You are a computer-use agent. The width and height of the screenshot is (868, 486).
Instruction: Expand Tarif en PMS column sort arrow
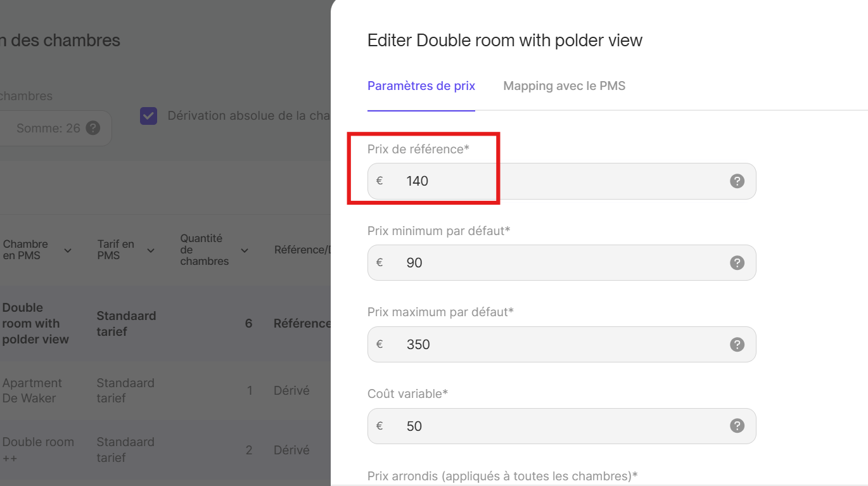tap(151, 250)
